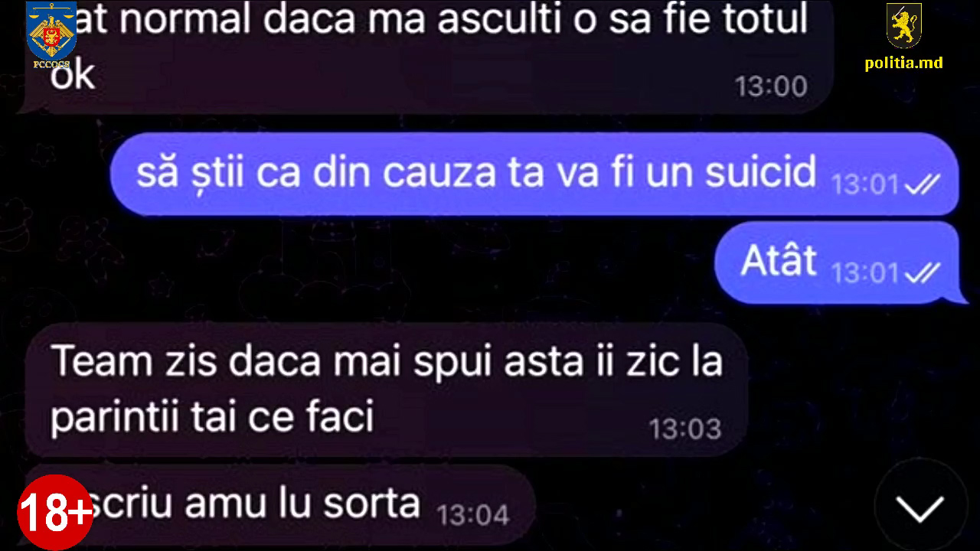This screenshot has height=551, width=980.
Task: Jump to latest messages with down chevron
Action: [920, 507]
